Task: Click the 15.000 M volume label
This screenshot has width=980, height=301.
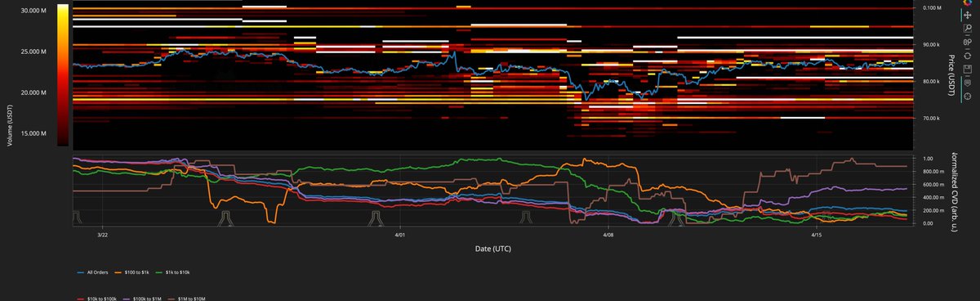Action: pos(34,133)
